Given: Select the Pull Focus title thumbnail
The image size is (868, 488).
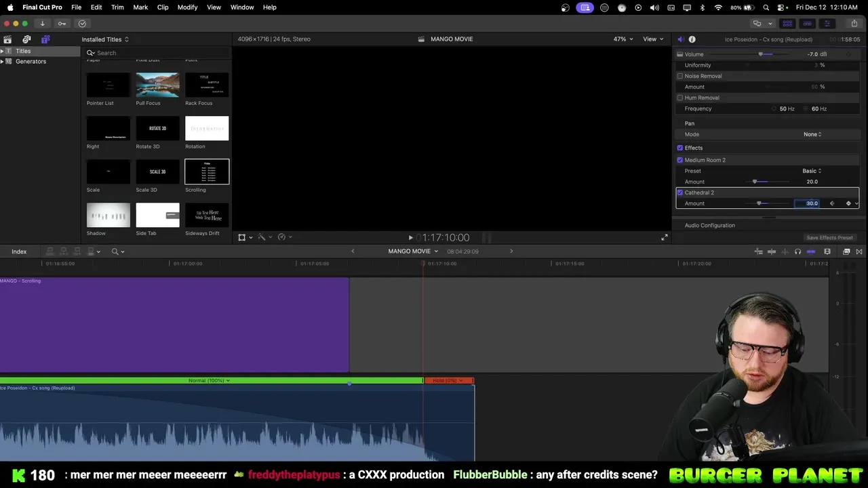Looking at the screenshot, I should [157, 85].
